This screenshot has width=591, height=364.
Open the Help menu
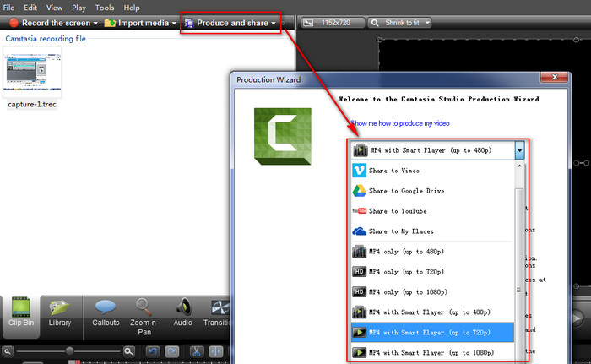click(x=132, y=8)
